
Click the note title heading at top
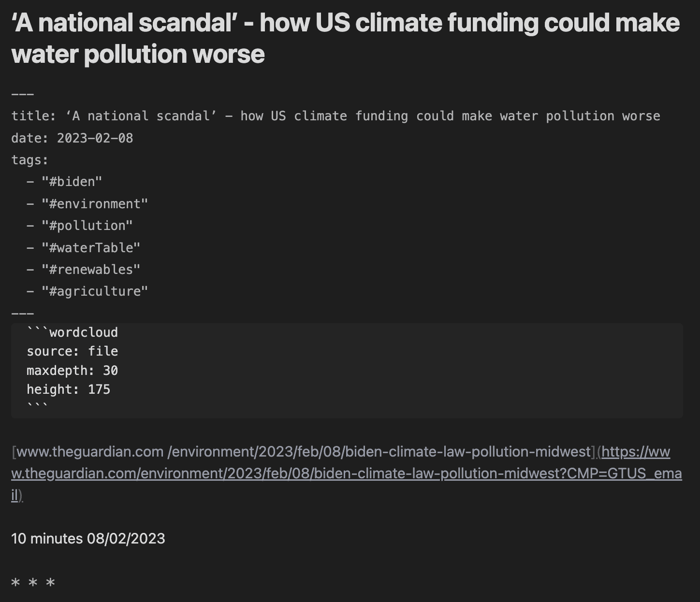pos(345,38)
